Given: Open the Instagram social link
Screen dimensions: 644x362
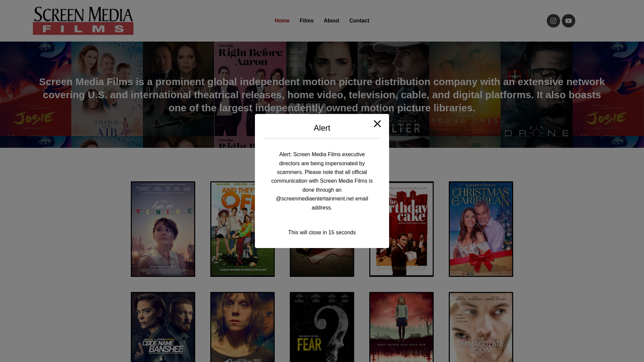Looking at the screenshot, I should (553, 21).
